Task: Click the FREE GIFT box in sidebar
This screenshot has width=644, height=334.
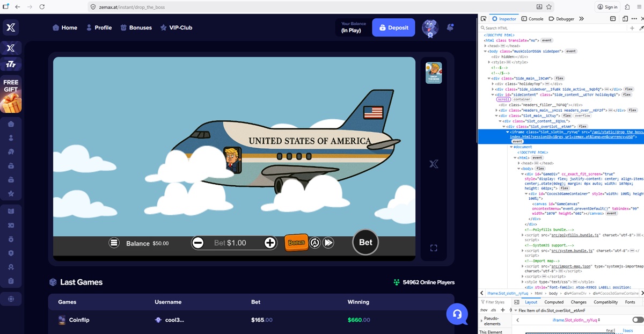Action: point(11,96)
